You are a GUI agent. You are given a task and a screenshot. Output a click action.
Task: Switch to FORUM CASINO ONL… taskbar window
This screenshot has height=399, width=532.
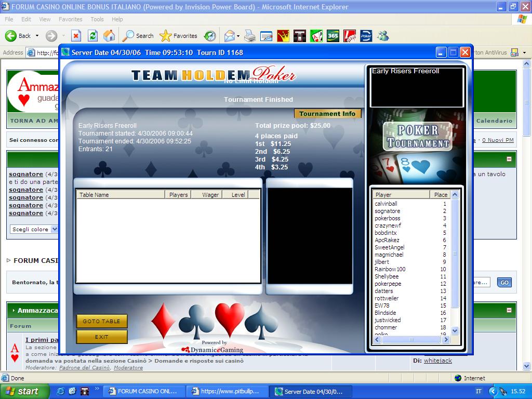[144, 391]
